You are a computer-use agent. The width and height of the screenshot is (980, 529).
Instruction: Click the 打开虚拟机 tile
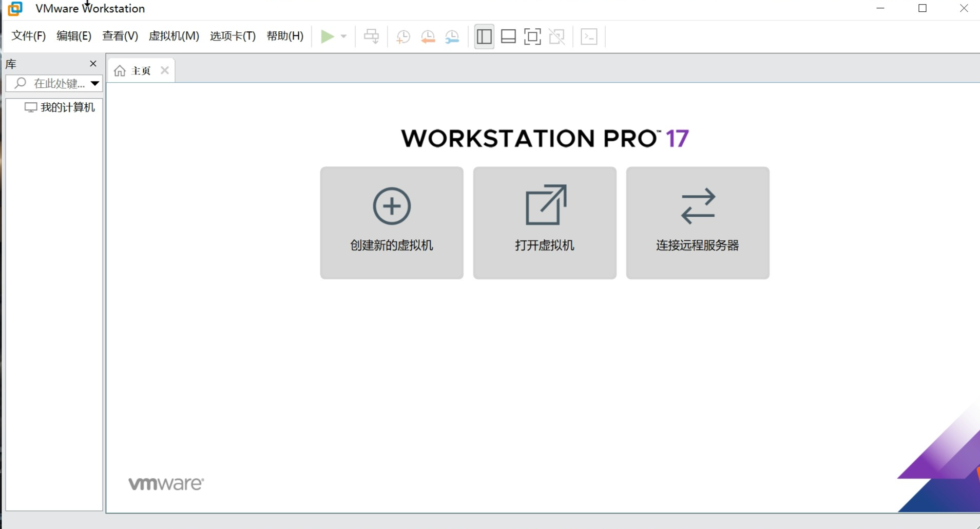(545, 222)
